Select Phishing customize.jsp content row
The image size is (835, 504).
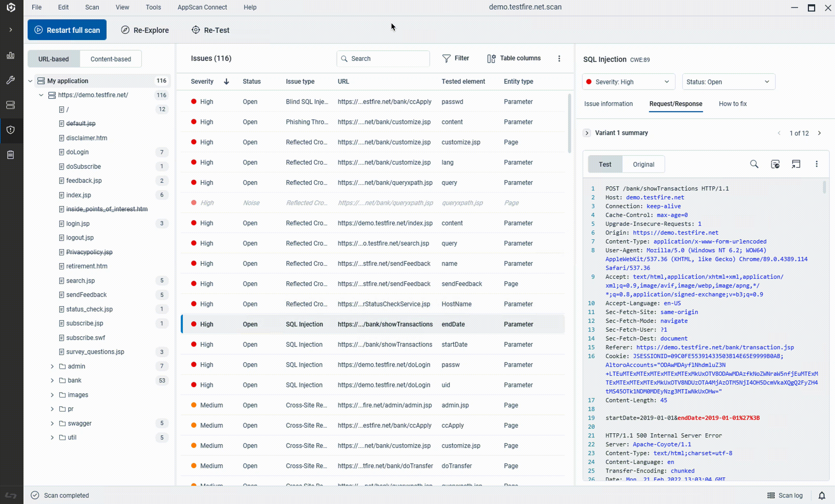(x=373, y=122)
